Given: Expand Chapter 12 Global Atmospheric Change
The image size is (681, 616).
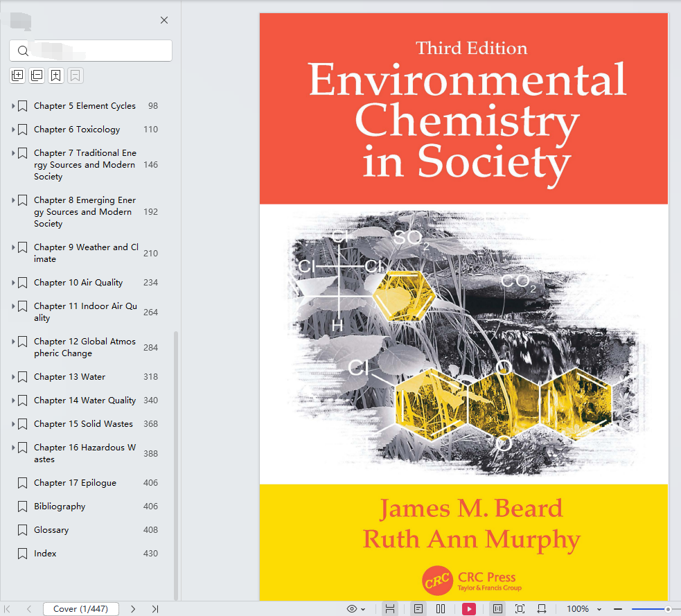Looking at the screenshot, I should click(x=13, y=342).
